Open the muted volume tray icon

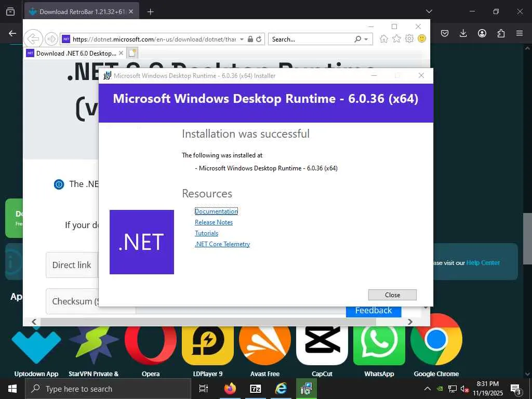tap(464, 389)
